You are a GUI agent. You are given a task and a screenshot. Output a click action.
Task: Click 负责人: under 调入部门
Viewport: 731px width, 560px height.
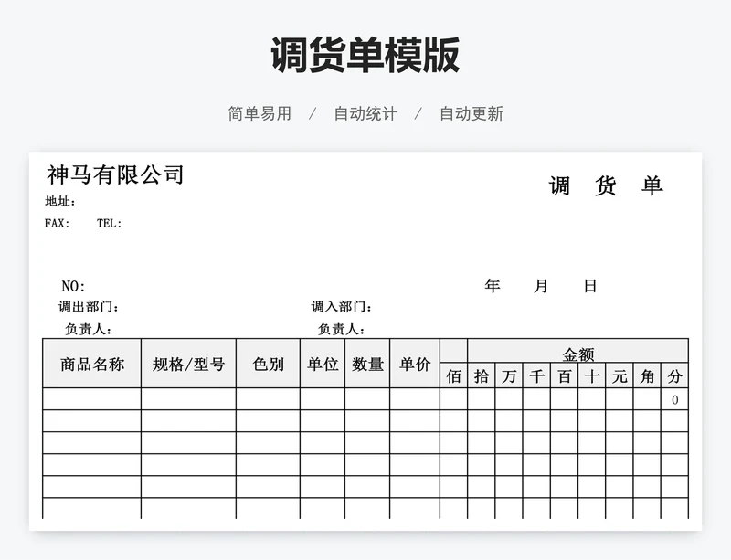click(x=341, y=329)
